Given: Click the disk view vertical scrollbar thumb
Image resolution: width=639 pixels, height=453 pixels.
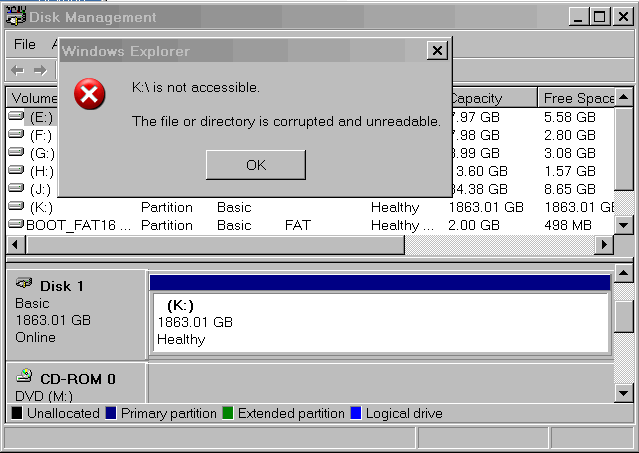Looking at the screenshot, I should (624, 317).
